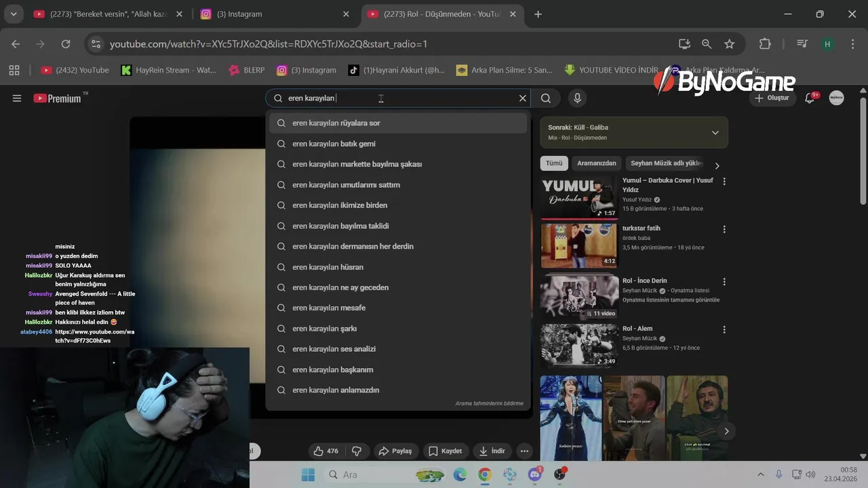Go back in browser history
The height and width of the screenshot is (488, 868).
16,44
